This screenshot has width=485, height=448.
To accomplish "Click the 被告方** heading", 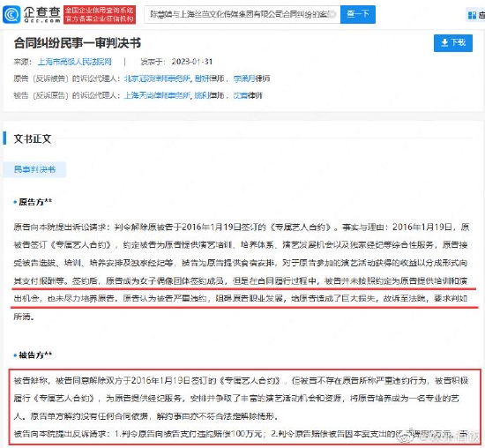I will 35,355.
